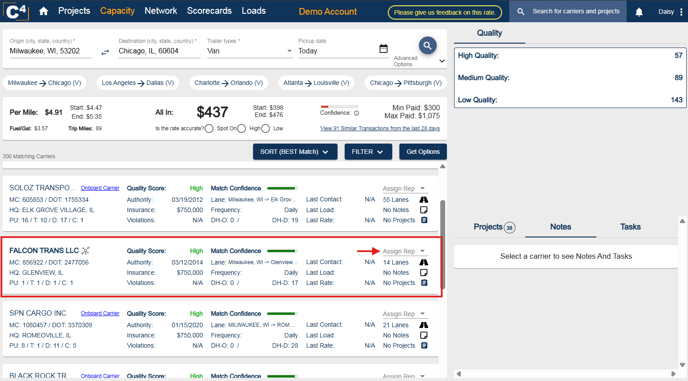The image size is (688, 381).
Task: Click Onboard Carrier link for SOLOZ TRANSPO
Action: pos(100,188)
